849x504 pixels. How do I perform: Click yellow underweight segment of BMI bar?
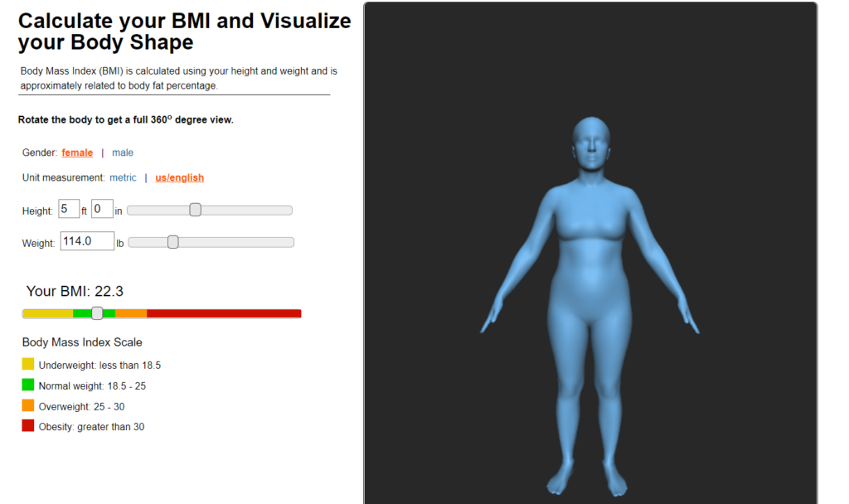pos(47,313)
